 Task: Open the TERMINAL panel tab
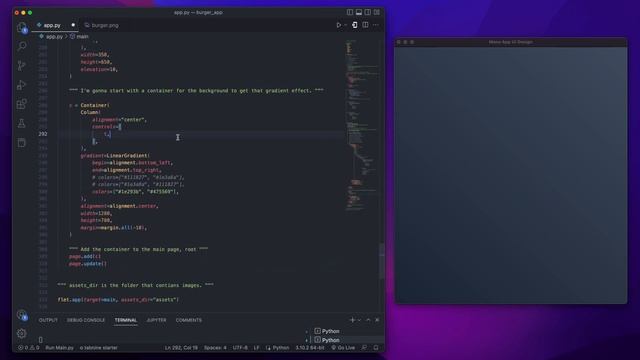click(x=126, y=320)
